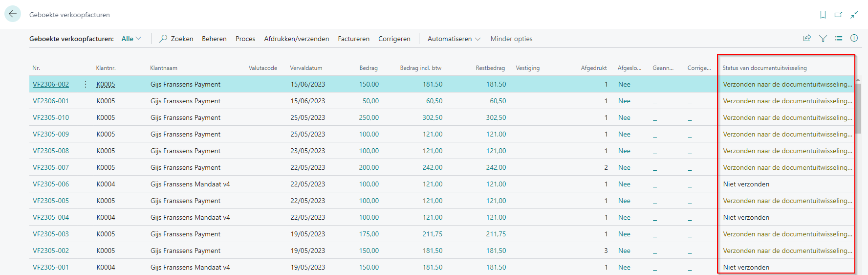Click status Niet verzonden for VF2305-004
The width and height of the screenshot is (868, 275).
click(746, 217)
